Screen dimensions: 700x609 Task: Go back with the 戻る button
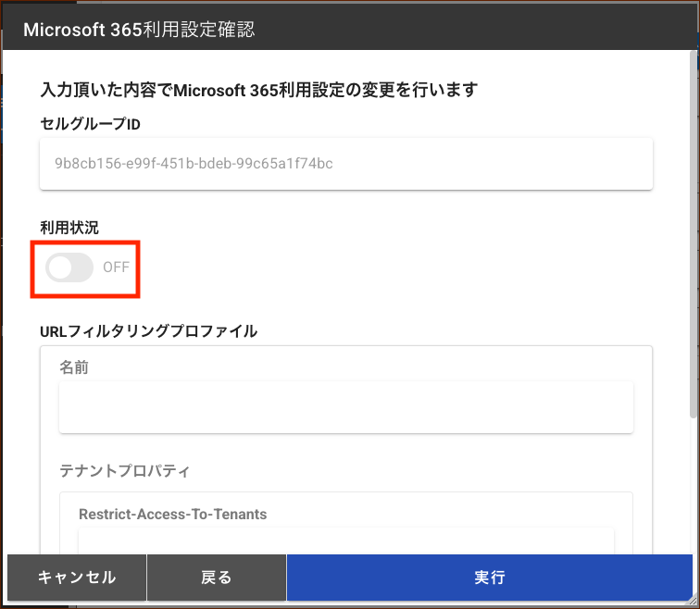tap(216, 578)
